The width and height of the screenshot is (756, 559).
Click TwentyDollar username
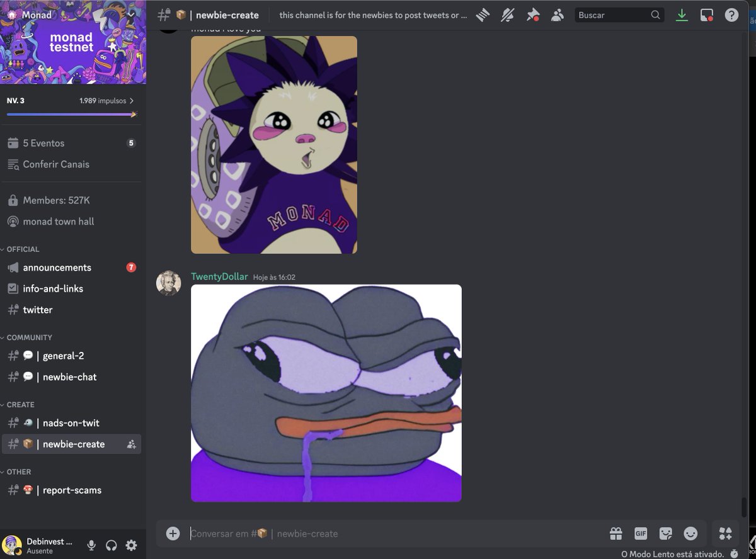[x=219, y=277]
